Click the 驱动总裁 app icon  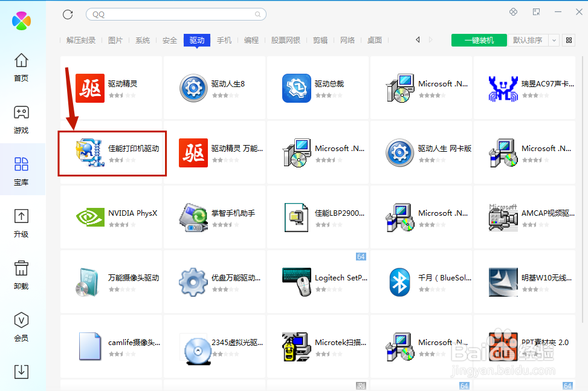tap(297, 88)
